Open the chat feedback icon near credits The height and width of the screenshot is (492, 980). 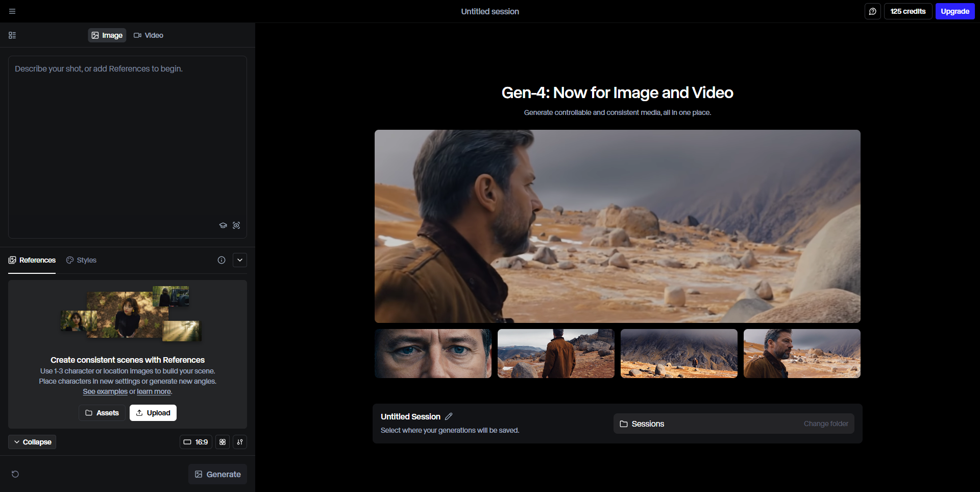pyautogui.click(x=872, y=11)
